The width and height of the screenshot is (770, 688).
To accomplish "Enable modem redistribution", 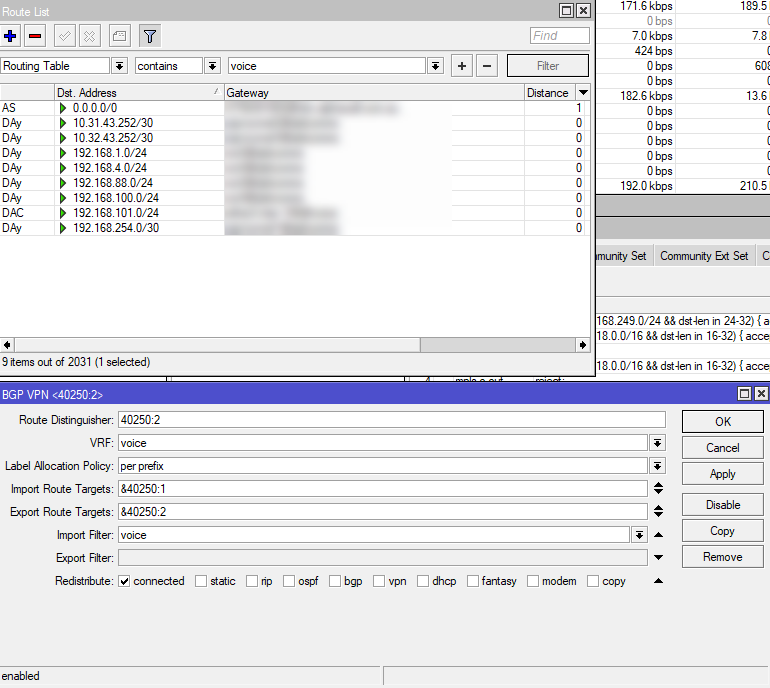I will point(533,581).
